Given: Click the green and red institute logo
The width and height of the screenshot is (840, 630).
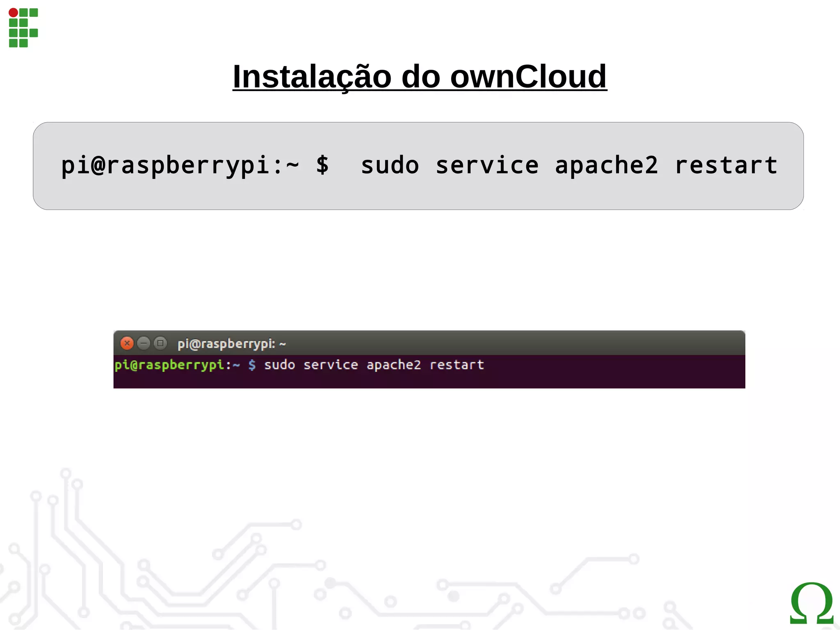Looking at the screenshot, I should 23,27.
